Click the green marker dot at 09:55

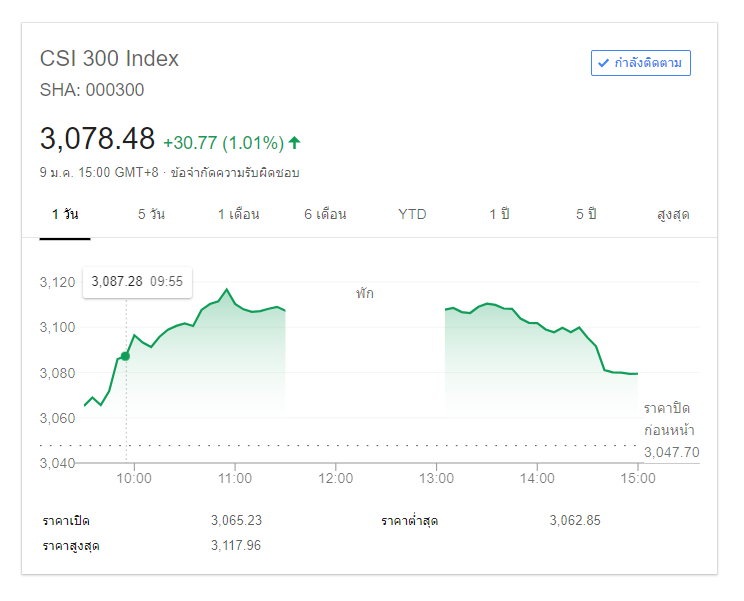tap(125, 356)
